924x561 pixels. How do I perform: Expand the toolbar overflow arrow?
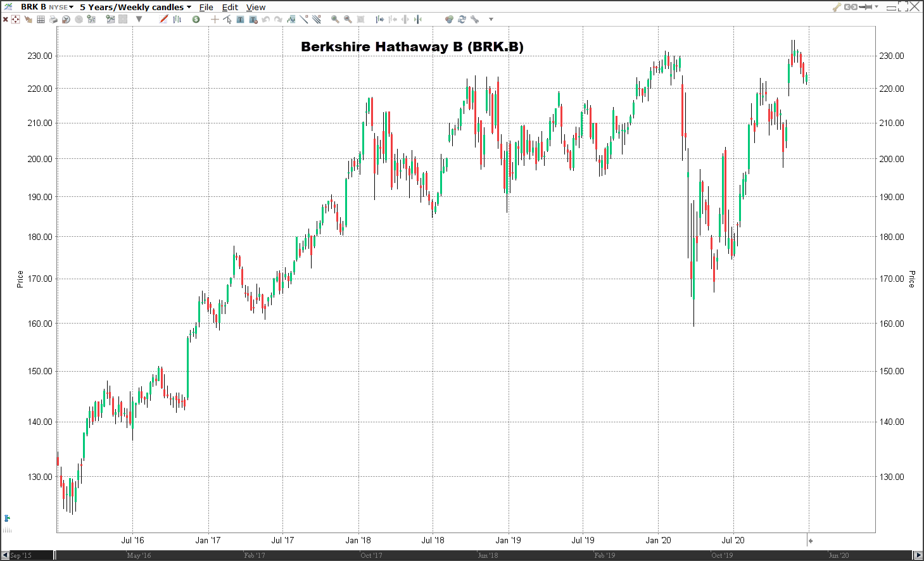(x=491, y=20)
